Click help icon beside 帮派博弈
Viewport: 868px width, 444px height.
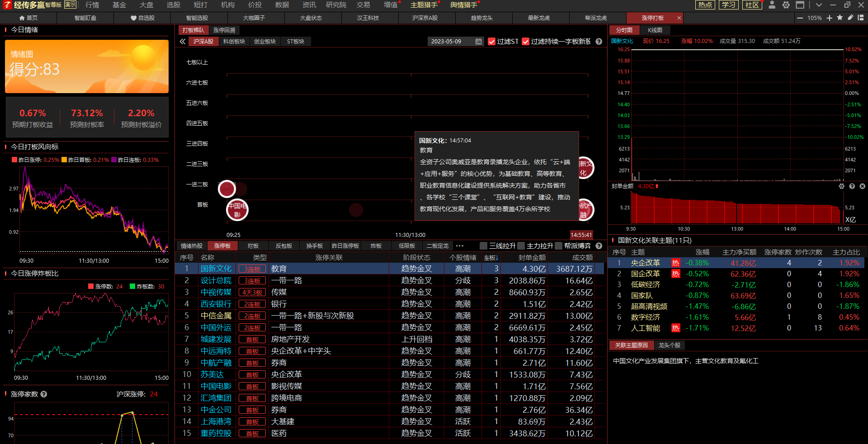[599, 246]
